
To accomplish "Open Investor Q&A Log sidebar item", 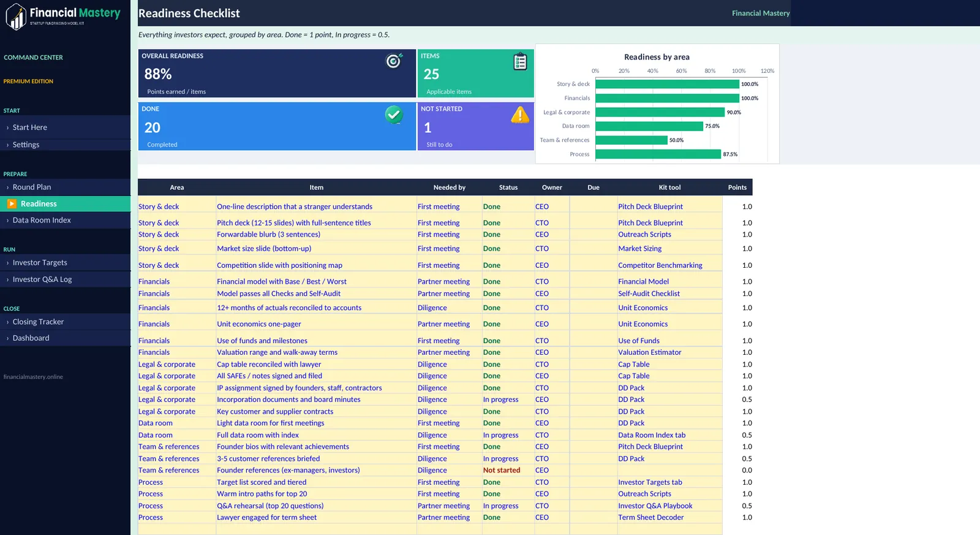I will coord(66,279).
